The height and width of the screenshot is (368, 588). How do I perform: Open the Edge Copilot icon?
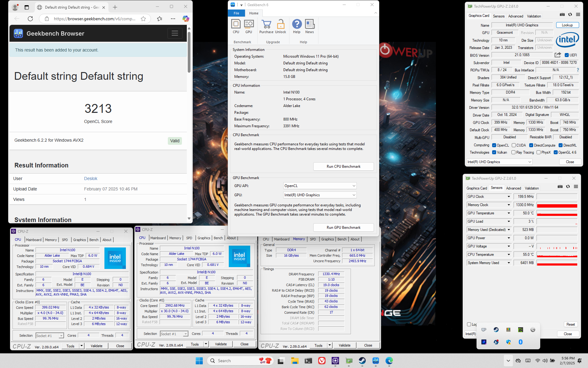186,19
